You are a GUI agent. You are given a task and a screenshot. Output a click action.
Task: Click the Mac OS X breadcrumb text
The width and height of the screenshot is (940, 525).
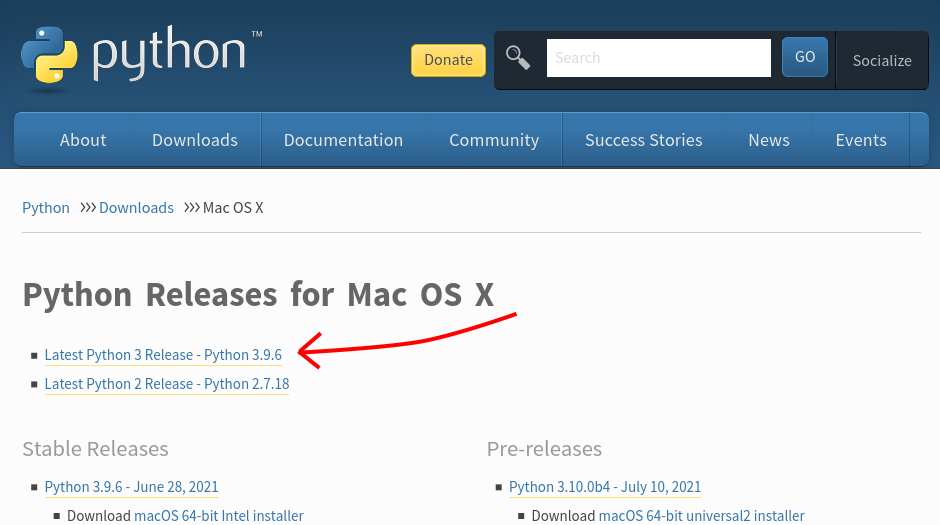[x=233, y=208]
